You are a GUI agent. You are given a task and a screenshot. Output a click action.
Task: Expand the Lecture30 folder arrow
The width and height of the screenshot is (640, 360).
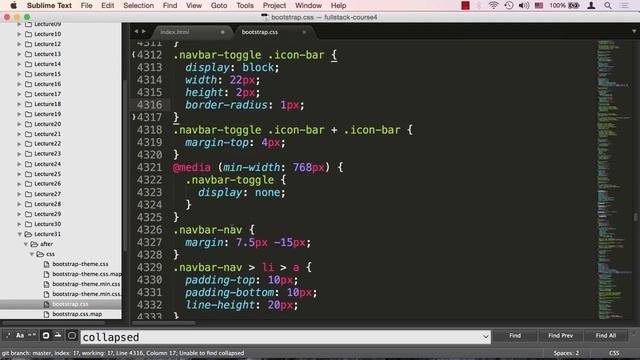pos(19,224)
